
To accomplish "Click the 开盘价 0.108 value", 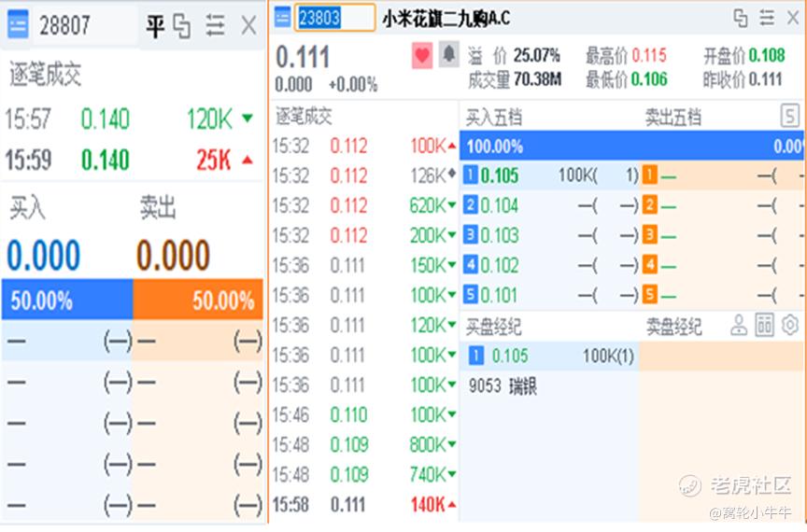I will point(767,55).
